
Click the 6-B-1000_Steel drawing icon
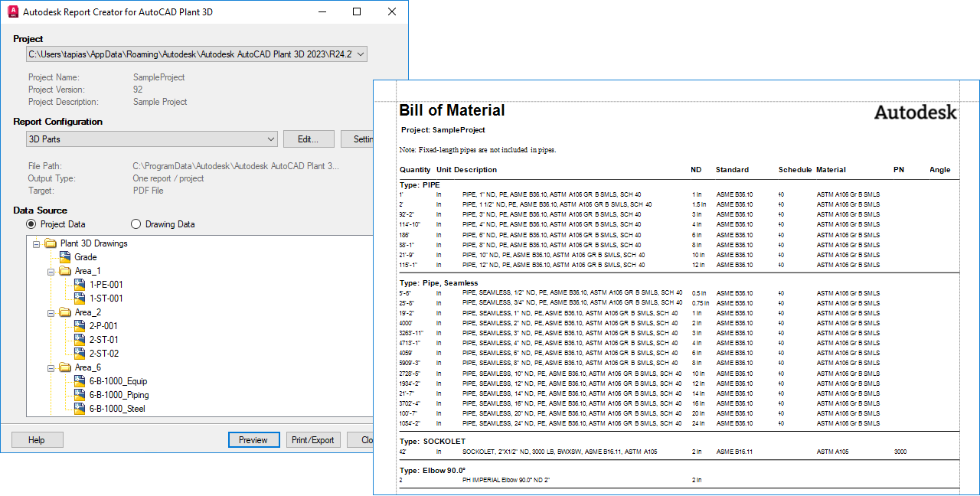pos(80,409)
